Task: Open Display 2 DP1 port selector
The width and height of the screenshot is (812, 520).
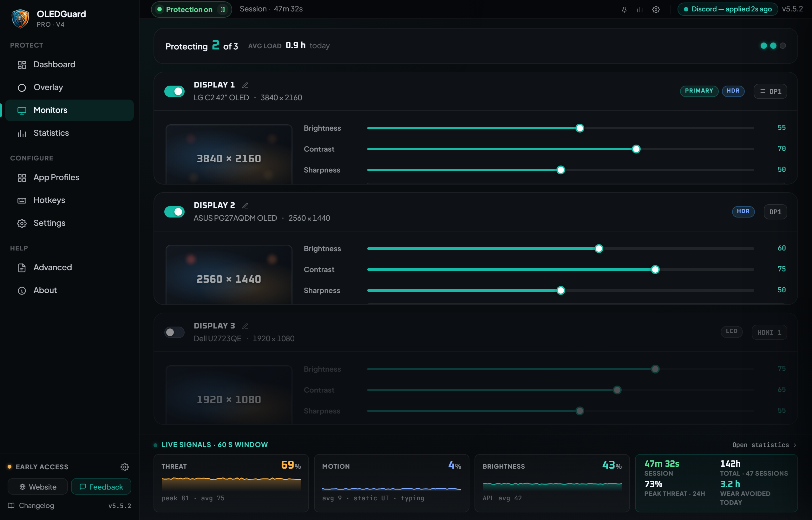Action: [775, 212]
